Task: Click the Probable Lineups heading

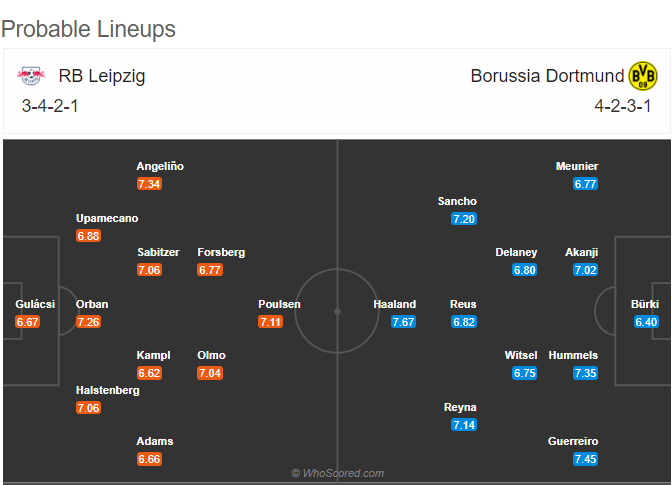Action: pos(88,29)
